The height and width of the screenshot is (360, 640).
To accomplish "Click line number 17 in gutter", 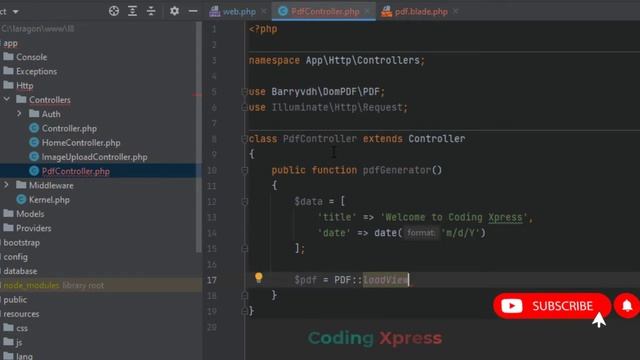I will pyautogui.click(x=212, y=280).
